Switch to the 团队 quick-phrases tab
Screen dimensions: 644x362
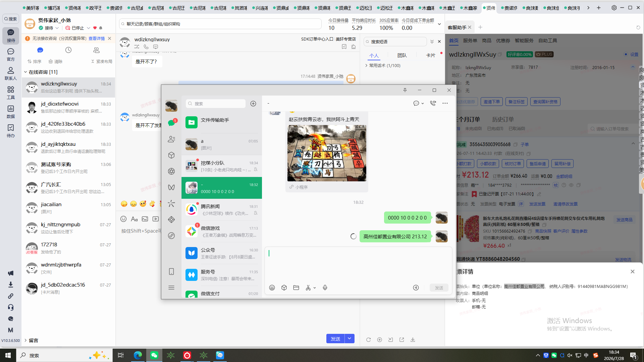pos(402,55)
